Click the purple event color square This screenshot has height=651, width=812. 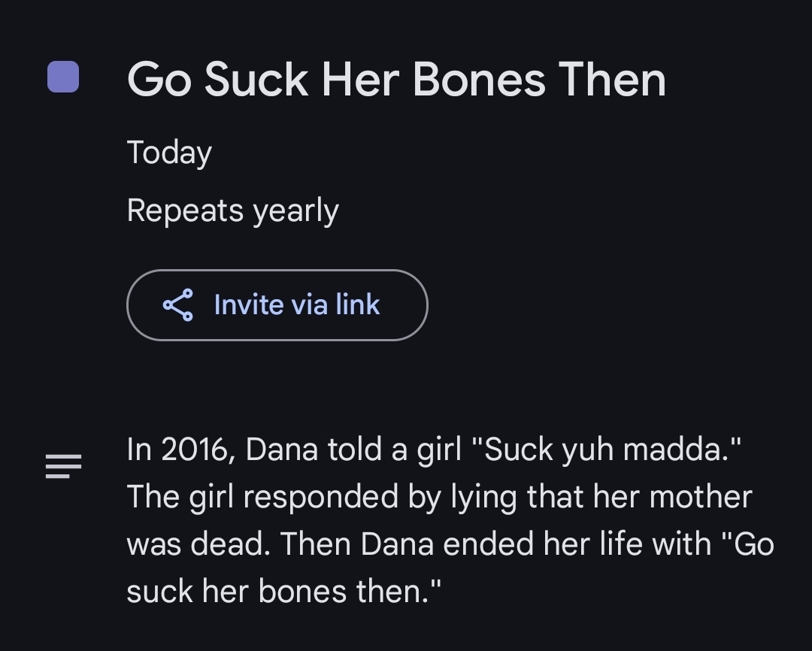(63, 77)
